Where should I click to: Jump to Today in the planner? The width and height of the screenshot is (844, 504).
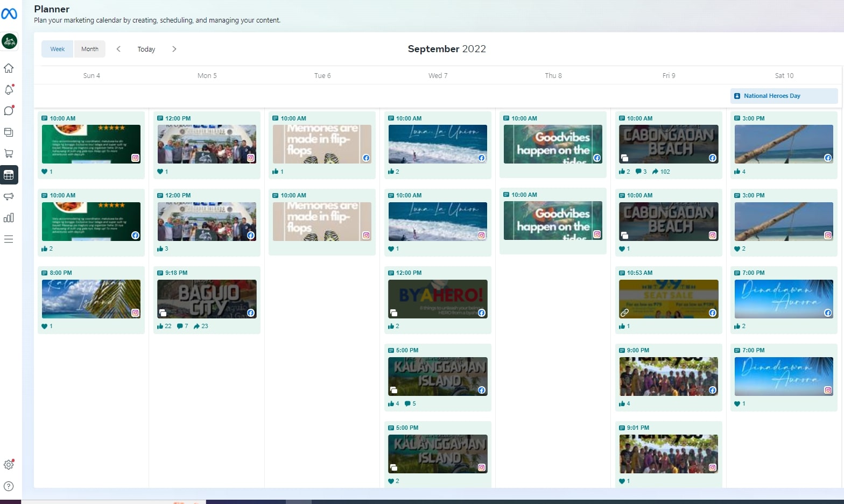point(146,49)
